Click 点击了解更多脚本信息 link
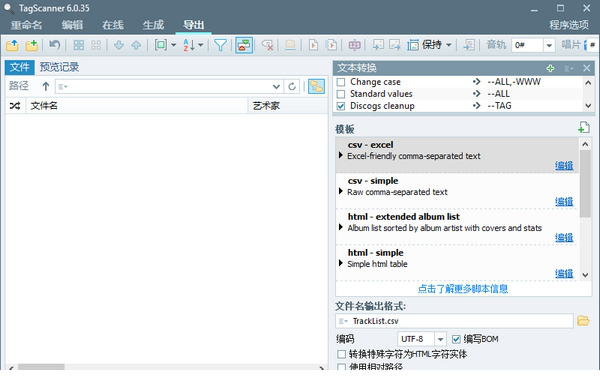This screenshot has height=384, width=600. 463,289
